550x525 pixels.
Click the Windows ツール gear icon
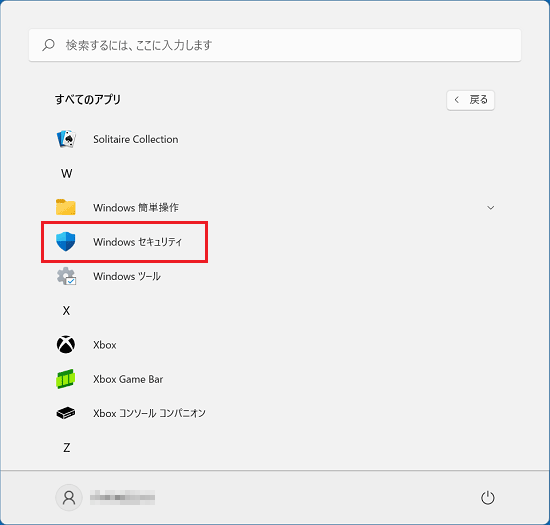click(x=66, y=276)
